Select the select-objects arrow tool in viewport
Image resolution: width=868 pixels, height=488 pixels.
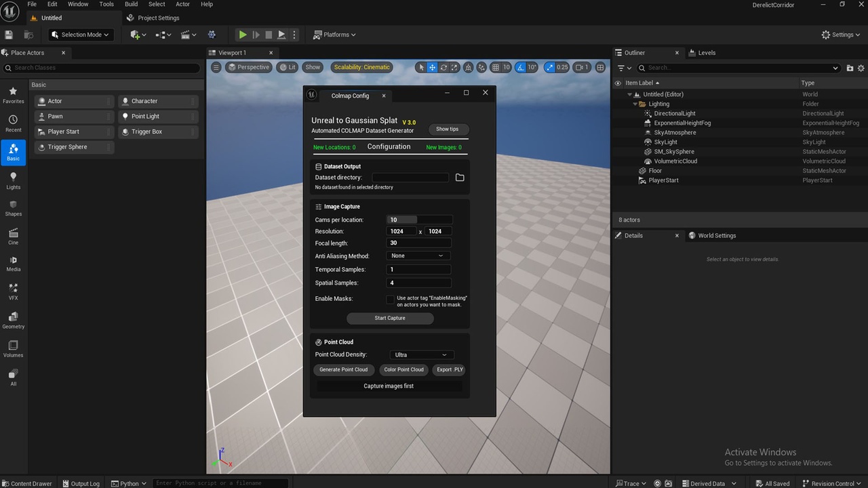pyautogui.click(x=421, y=67)
